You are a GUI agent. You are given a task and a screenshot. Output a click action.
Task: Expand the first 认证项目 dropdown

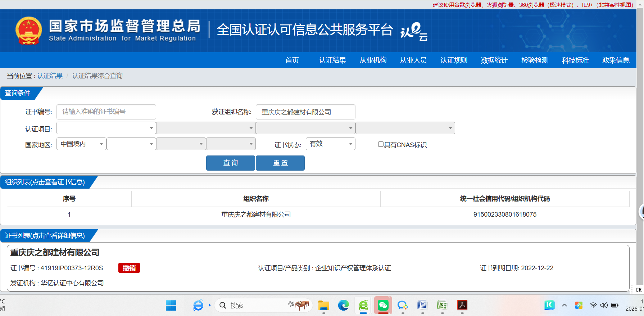106,128
